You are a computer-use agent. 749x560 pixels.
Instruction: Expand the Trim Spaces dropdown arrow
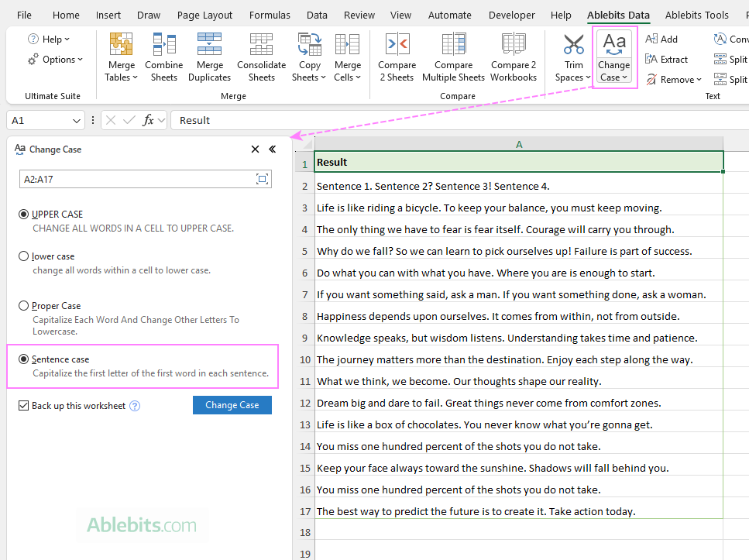pos(588,77)
